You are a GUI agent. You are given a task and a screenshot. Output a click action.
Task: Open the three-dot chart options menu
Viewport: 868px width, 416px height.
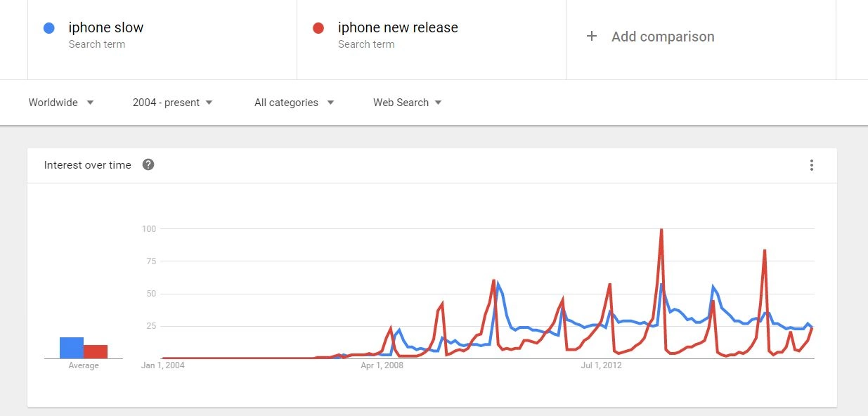(812, 165)
